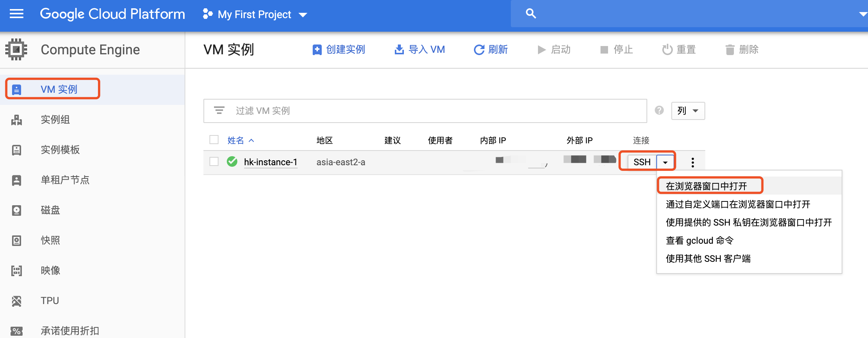
Task: Click the 实例模板 sidebar icon
Action: coord(17,150)
